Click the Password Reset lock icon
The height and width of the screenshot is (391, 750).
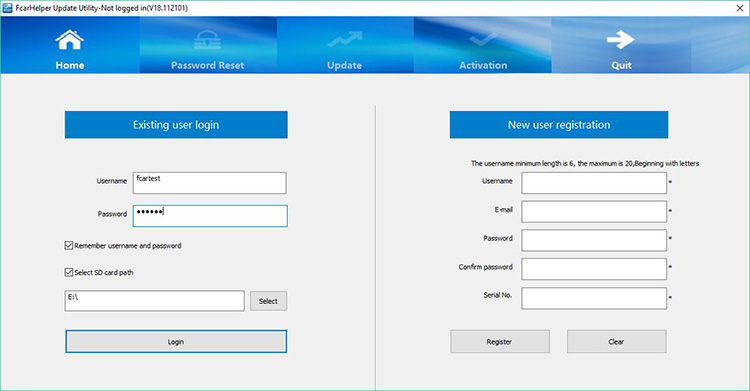coord(207,40)
